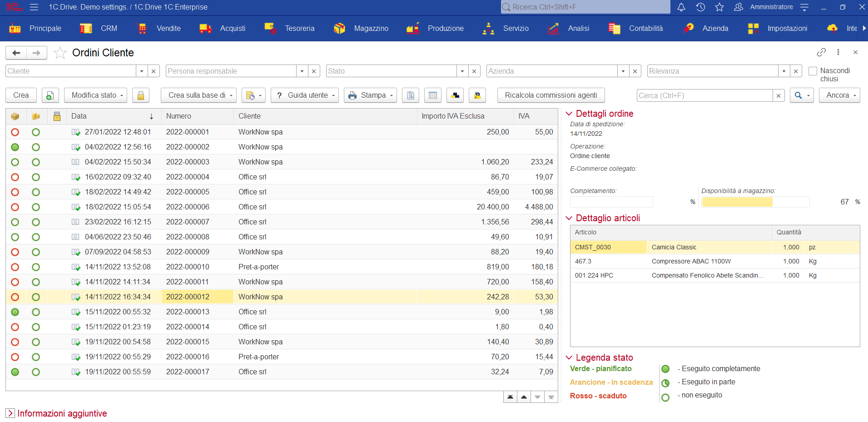Image resolution: width=868 pixels, height=422 pixels.
Task: Click the table layout icon in toolbar
Action: [433, 95]
